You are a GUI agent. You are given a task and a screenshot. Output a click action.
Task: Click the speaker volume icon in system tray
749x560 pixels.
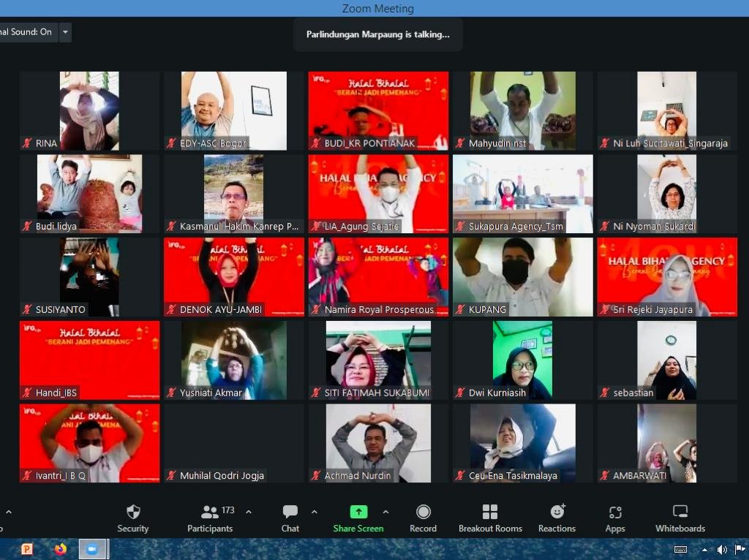pyautogui.click(x=722, y=550)
